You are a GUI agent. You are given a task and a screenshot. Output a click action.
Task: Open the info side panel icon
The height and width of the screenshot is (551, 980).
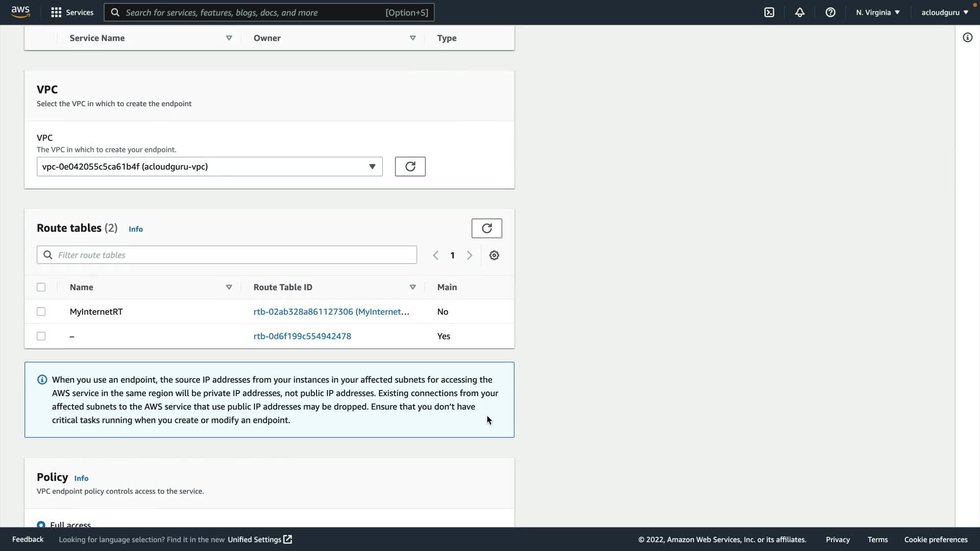(x=967, y=38)
